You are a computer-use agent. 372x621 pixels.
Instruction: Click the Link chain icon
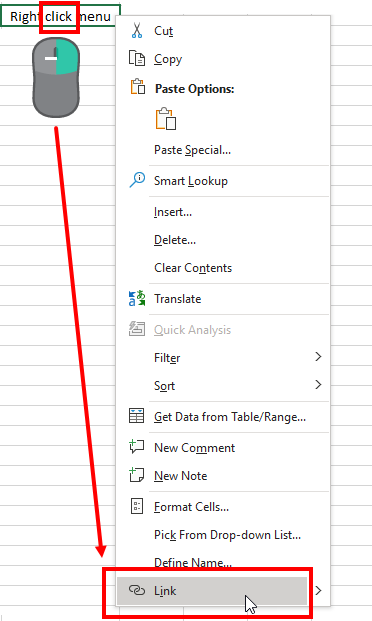(x=137, y=590)
